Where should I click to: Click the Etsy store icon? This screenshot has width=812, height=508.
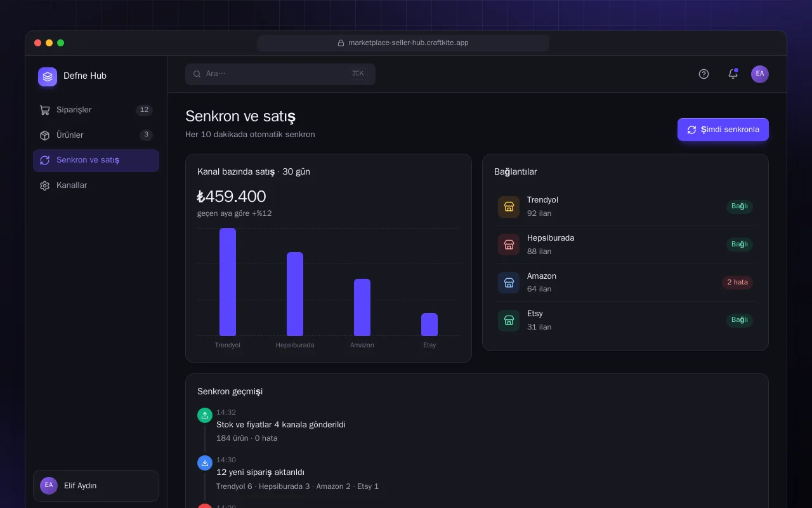coord(509,320)
